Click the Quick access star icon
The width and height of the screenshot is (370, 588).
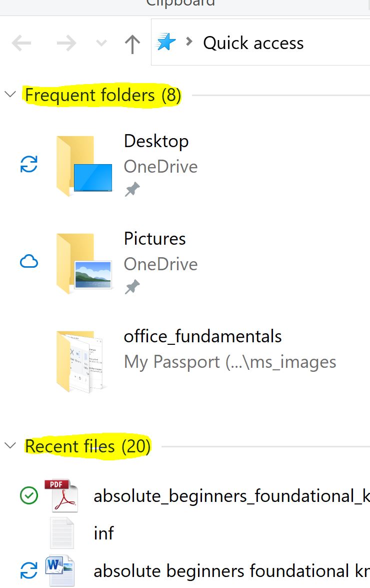(x=166, y=42)
